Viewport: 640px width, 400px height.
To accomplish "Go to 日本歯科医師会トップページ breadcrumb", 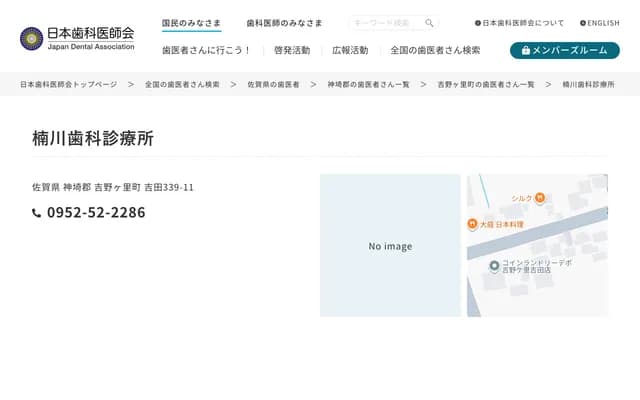I will pos(68,85).
